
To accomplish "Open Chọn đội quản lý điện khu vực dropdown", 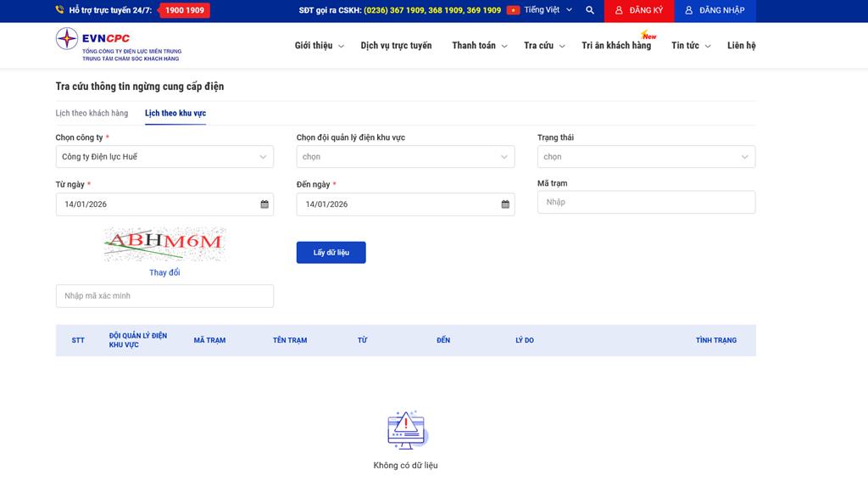I will tap(405, 157).
